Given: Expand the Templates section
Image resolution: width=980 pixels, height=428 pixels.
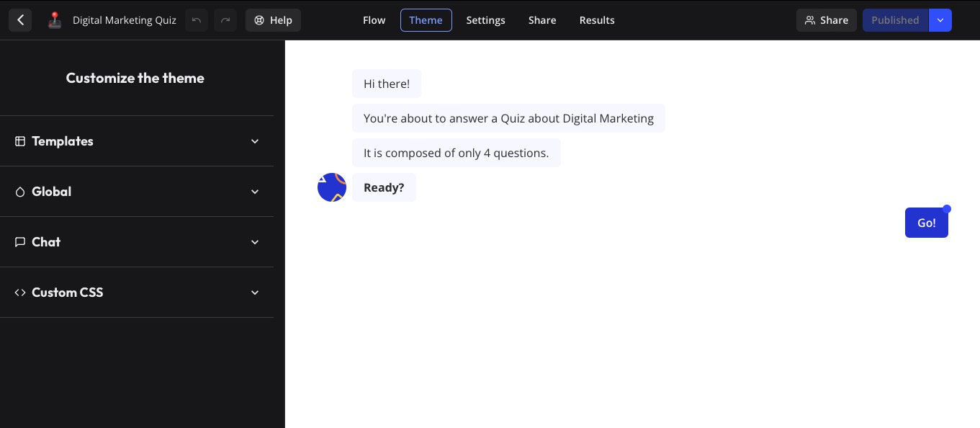Looking at the screenshot, I should pos(255,141).
